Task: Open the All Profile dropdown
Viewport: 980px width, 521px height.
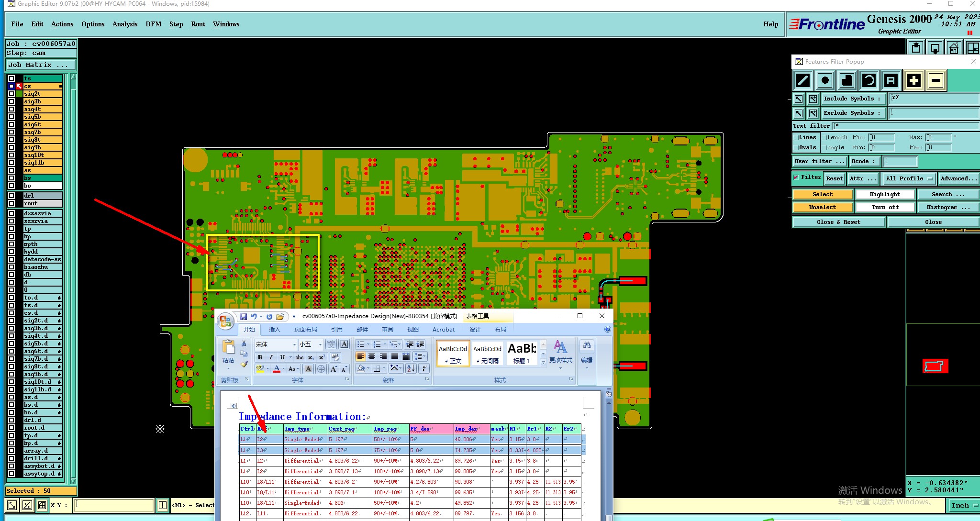Action: 909,178
